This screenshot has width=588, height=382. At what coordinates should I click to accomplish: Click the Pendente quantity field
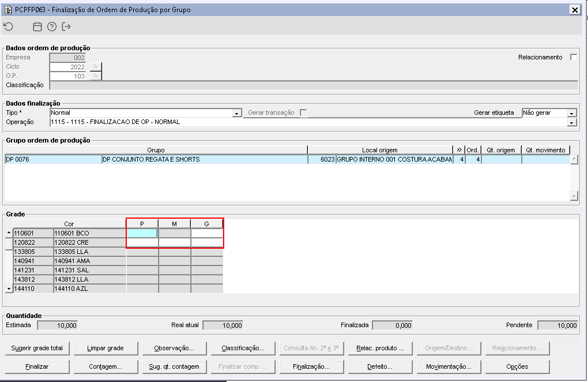pos(557,325)
